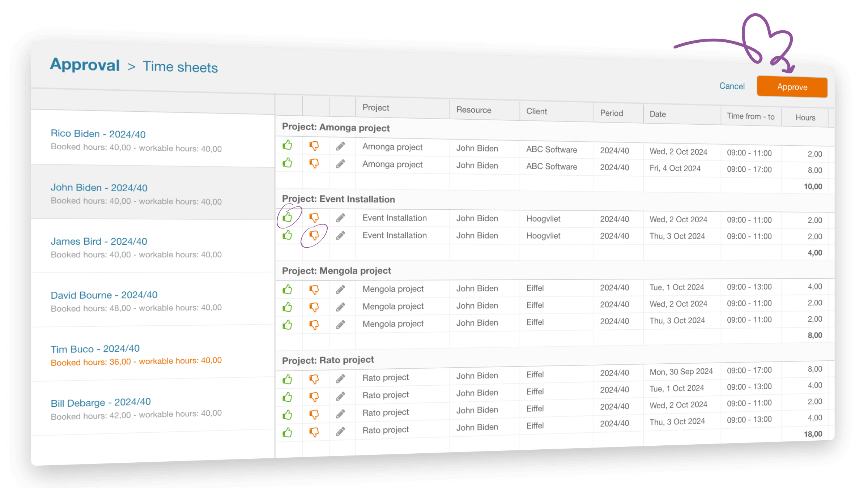Screen dimensions: 868x488
Task: Open the Time sheets breadcrumb
Action: (x=180, y=67)
